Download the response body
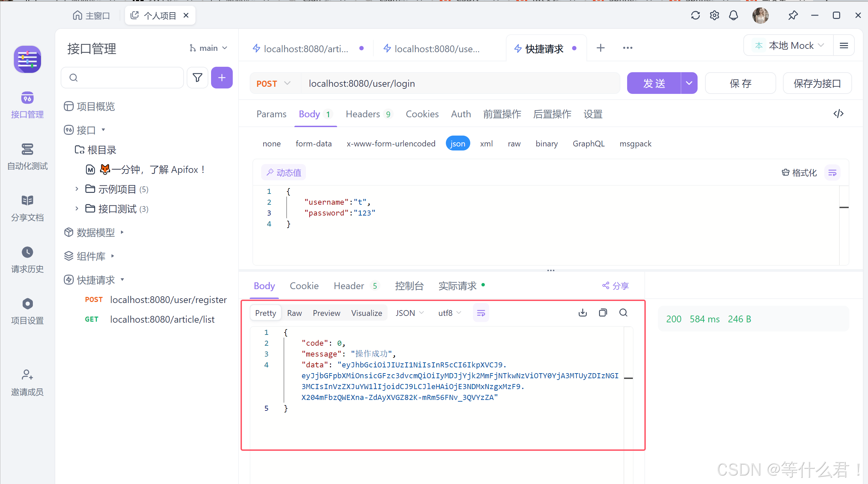Screen dimensions: 868x484 tap(582, 312)
